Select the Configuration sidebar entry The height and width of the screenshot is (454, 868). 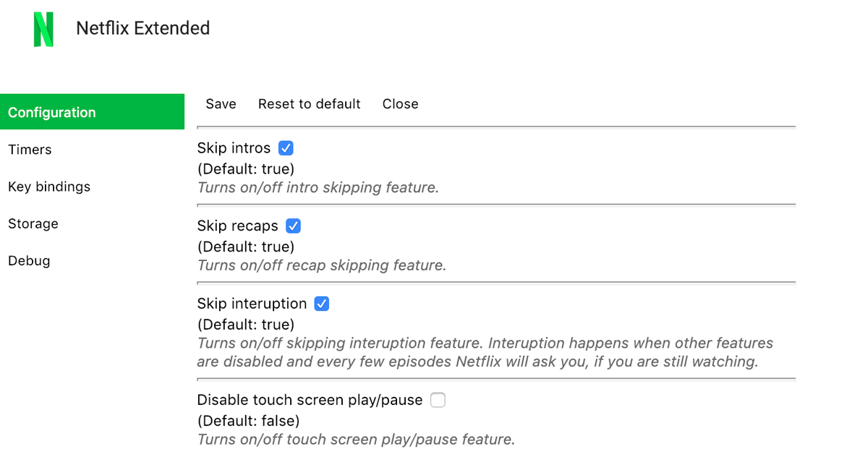pyautogui.click(x=51, y=112)
